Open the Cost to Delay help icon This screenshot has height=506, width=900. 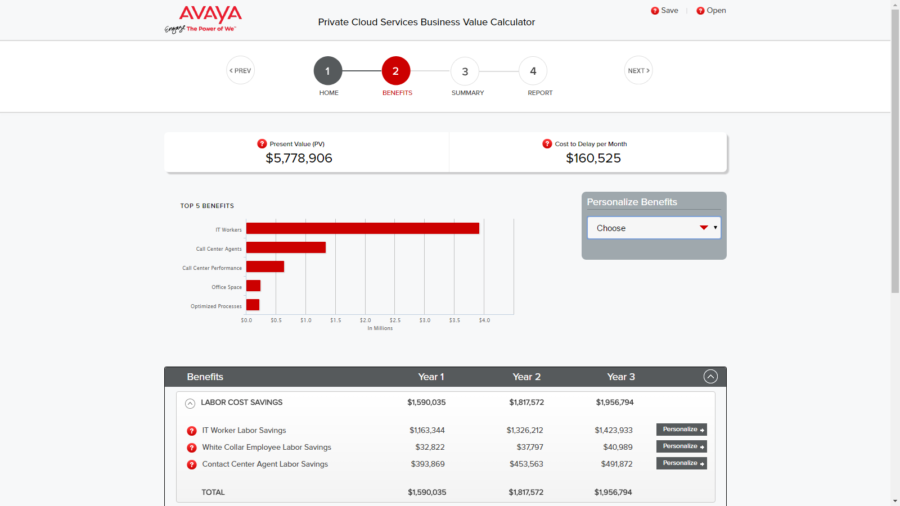click(547, 143)
